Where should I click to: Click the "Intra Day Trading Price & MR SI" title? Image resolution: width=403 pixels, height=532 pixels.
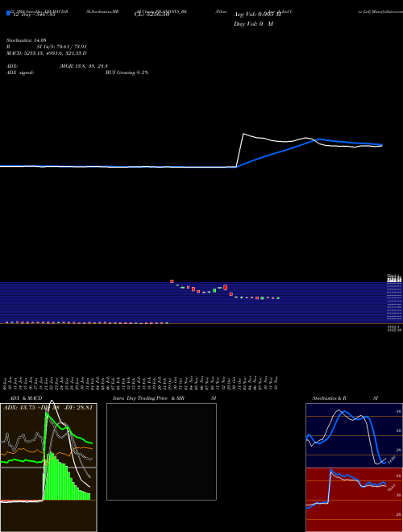click(164, 398)
